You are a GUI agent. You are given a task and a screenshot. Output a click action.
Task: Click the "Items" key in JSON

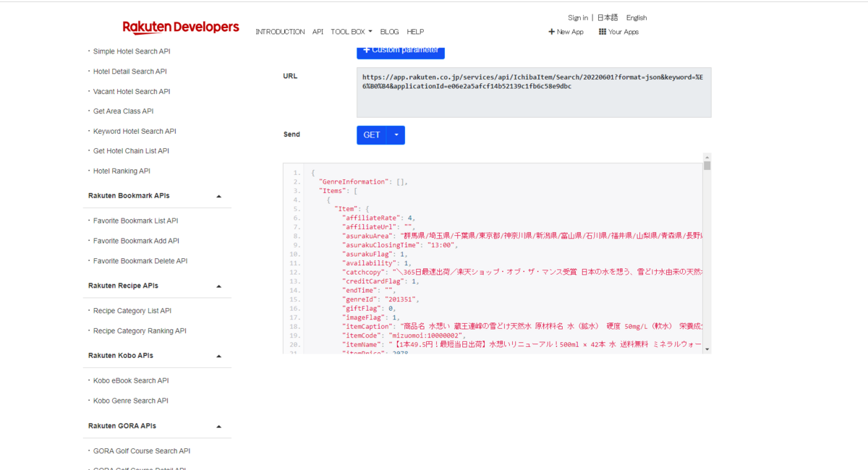[333, 191]
